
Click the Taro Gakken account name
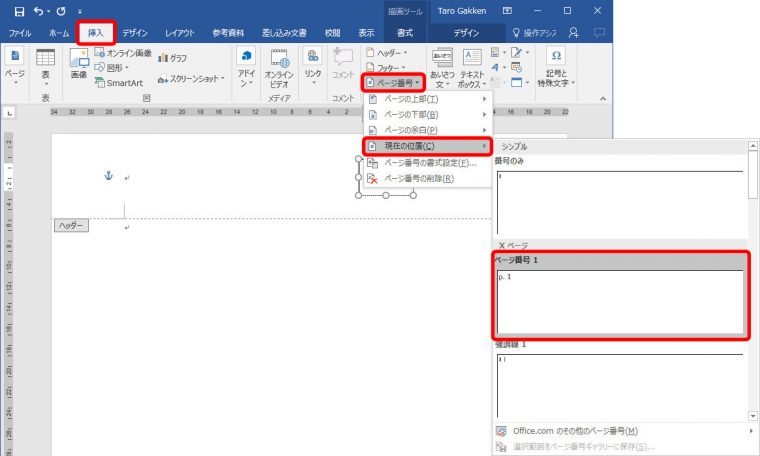[x=461, y=11]
